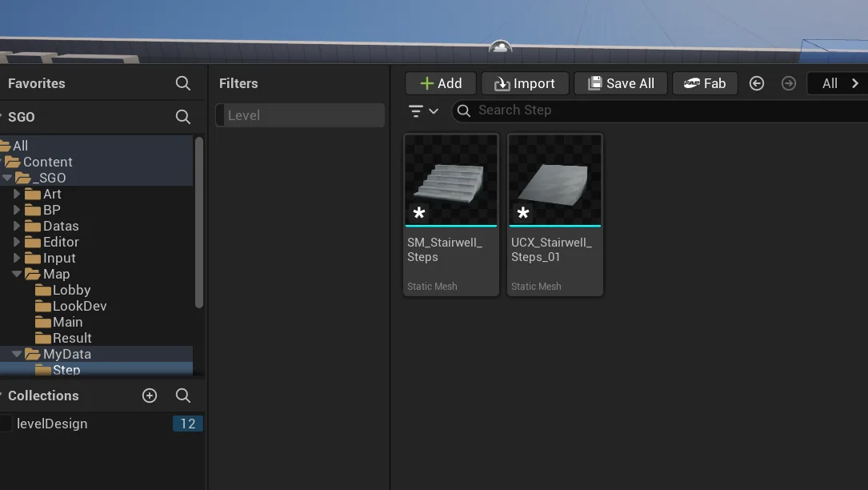This screenshot has height=490, width=868.
Task: Click the Level filter box
Action: pos(300,115)
